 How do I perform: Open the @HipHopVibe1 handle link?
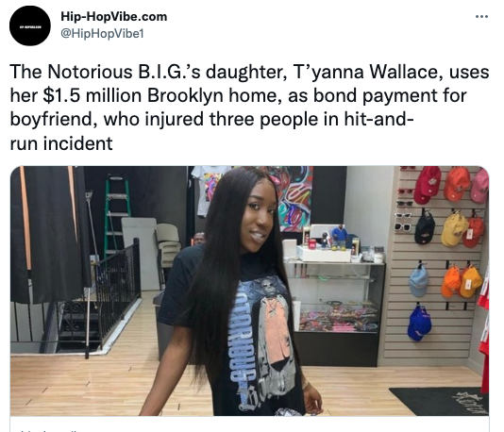pos(102,33)
